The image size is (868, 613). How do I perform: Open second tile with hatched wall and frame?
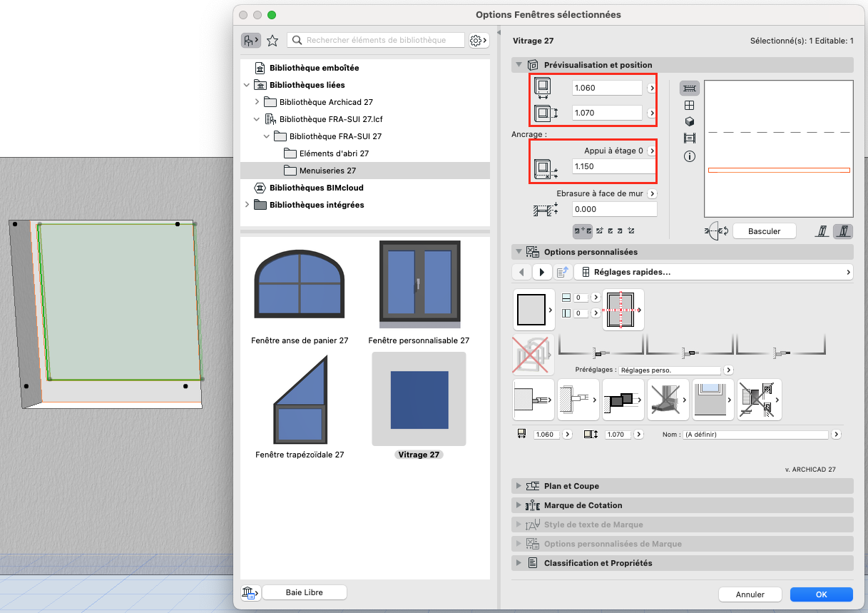point(578,399)
